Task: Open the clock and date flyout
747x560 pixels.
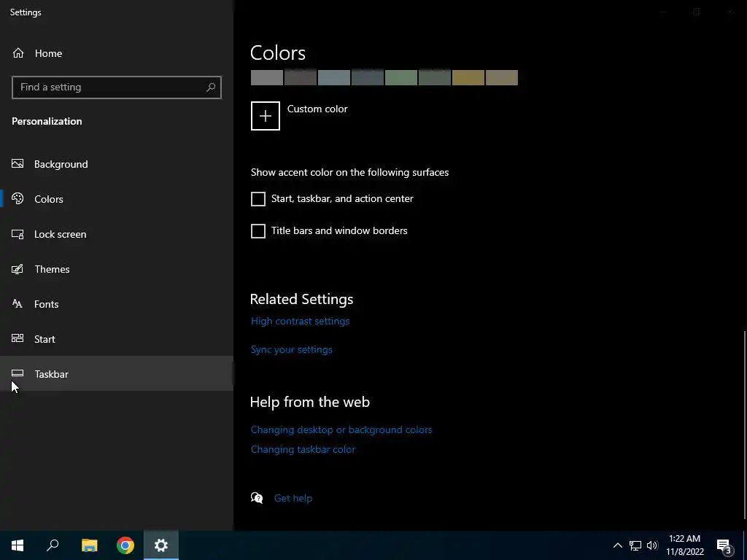Action: 684,545
